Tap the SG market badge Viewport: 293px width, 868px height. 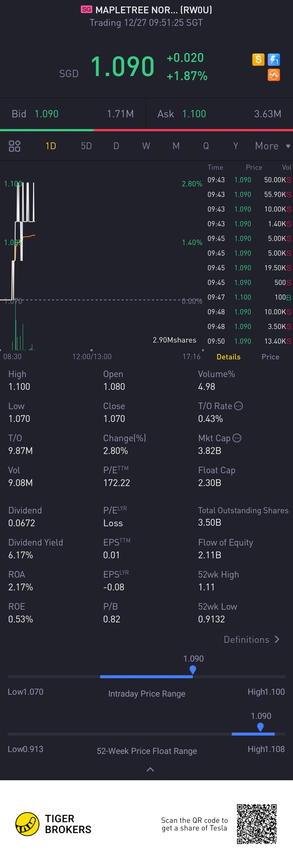[87, 10]
